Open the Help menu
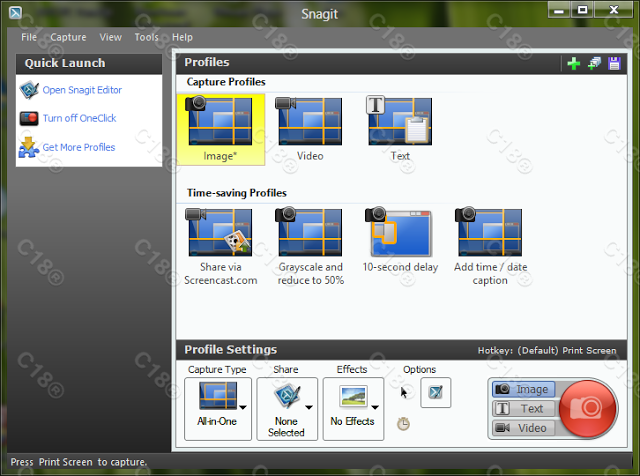640x476 pixels. 182,37
